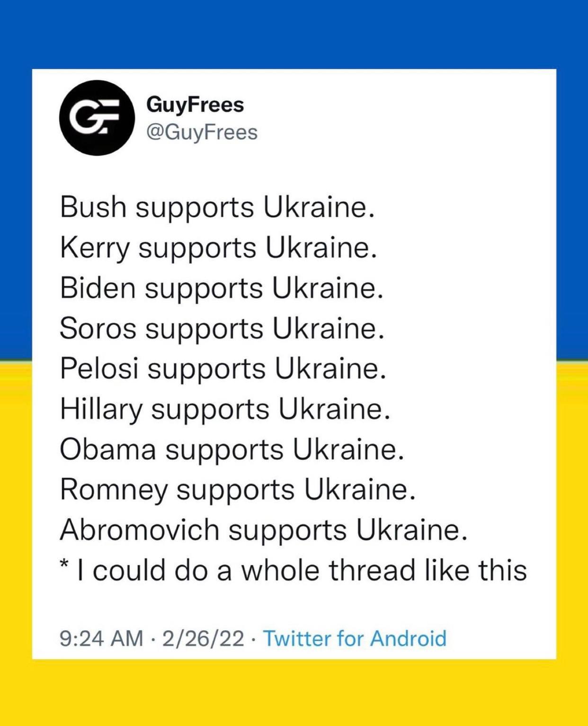Screen dimensions: 588x726
Task: Tap the 'Hillary supports Ukraine.' text
Action: coord(225,409)
